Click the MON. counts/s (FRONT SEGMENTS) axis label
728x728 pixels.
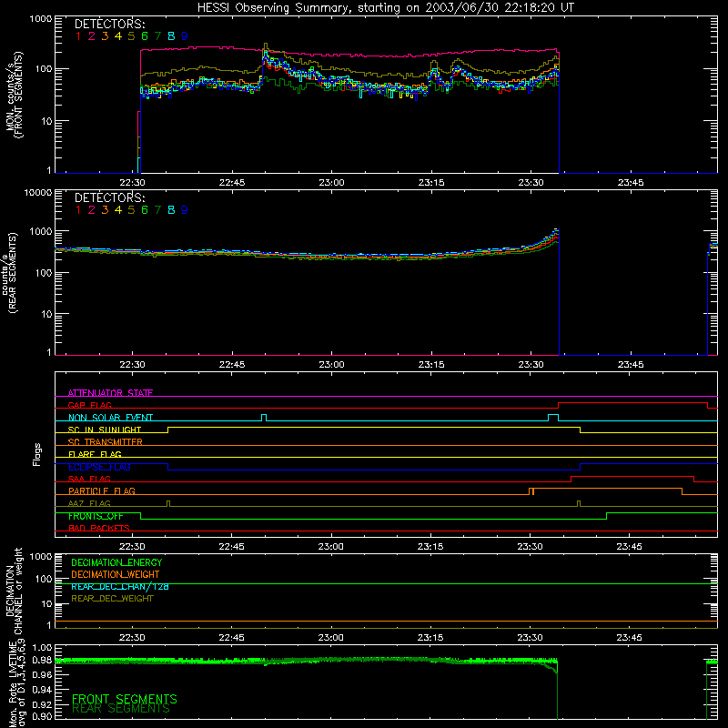tap(14, 95)
